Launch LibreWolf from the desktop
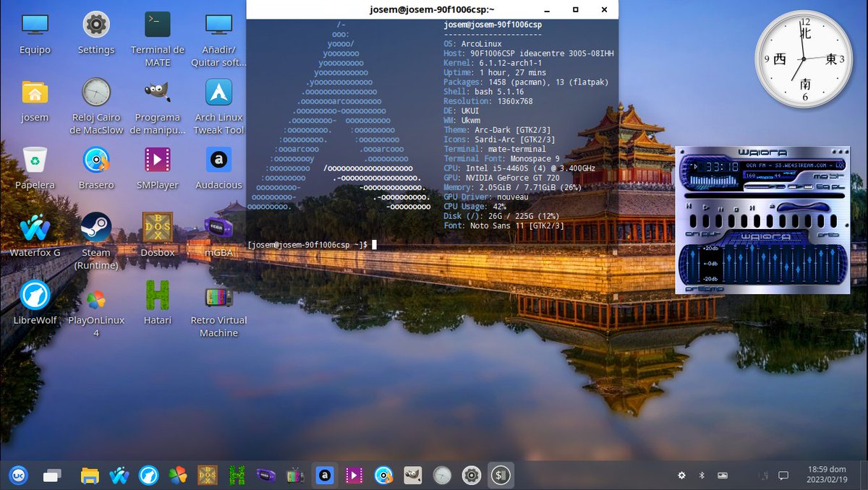The width and height of the screenshot is (868, 490). (x=35, y=304)
